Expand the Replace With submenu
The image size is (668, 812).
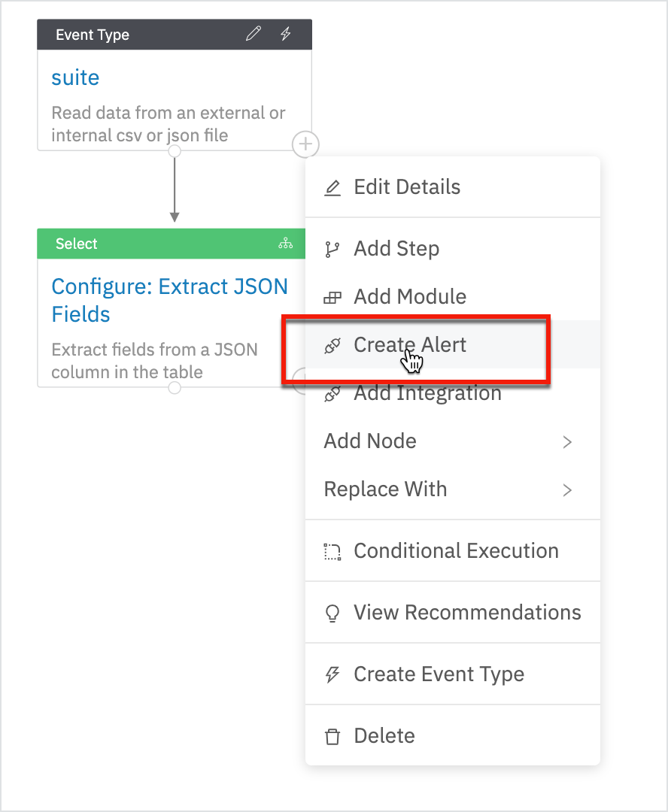567,489
